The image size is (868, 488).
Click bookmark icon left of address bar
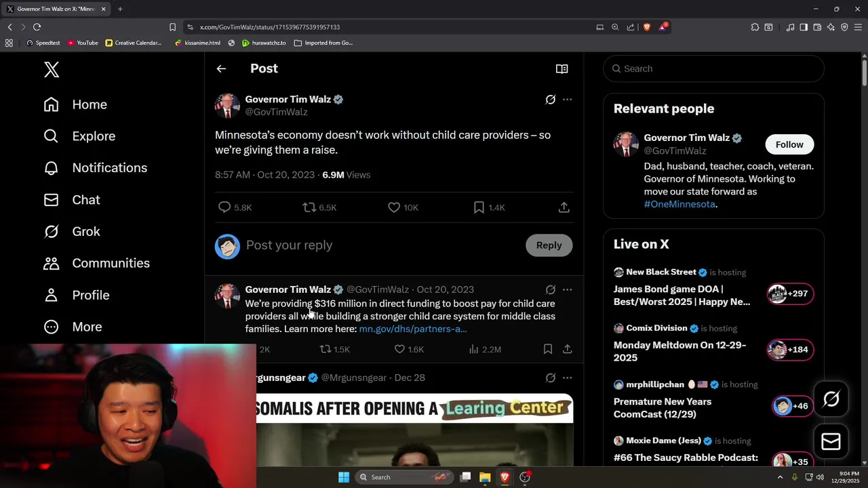[x=172, y=27]
